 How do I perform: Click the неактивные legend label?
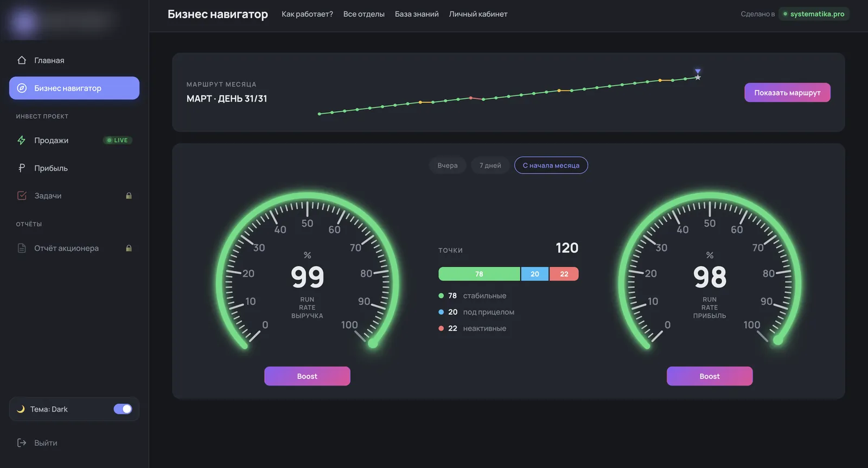(x=484, y=328)
